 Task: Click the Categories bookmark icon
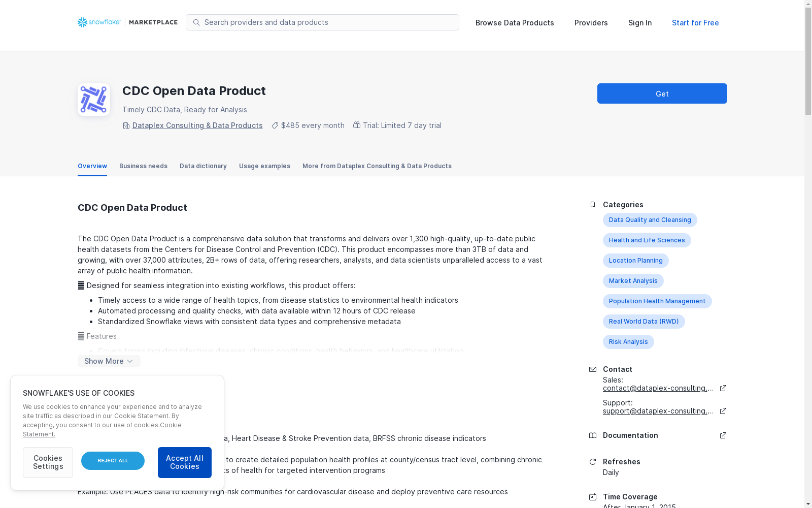tap(592, 205)
